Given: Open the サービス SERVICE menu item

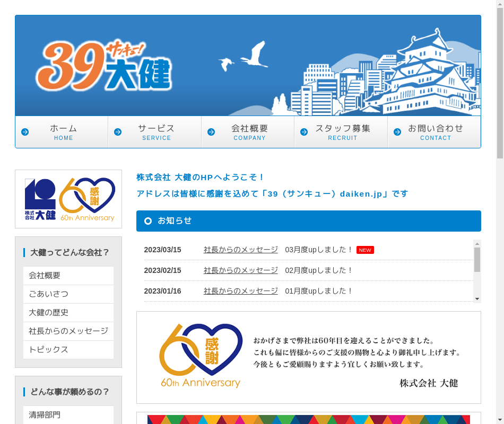Looking at the screenshot, I should (x=154, y=132).
